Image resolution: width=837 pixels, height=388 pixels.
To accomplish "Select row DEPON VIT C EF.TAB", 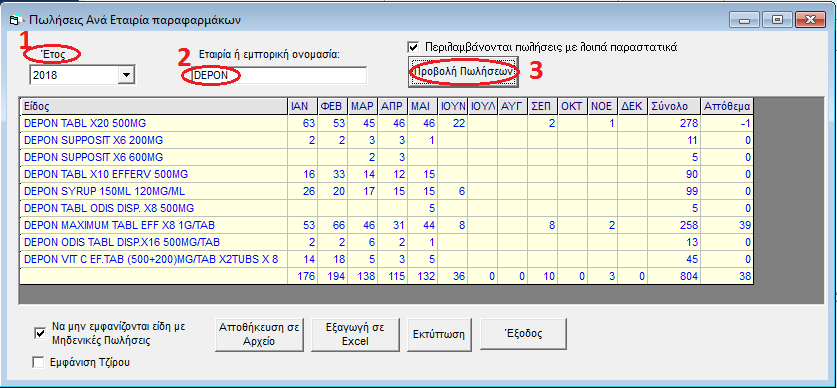I will point(386,259).
